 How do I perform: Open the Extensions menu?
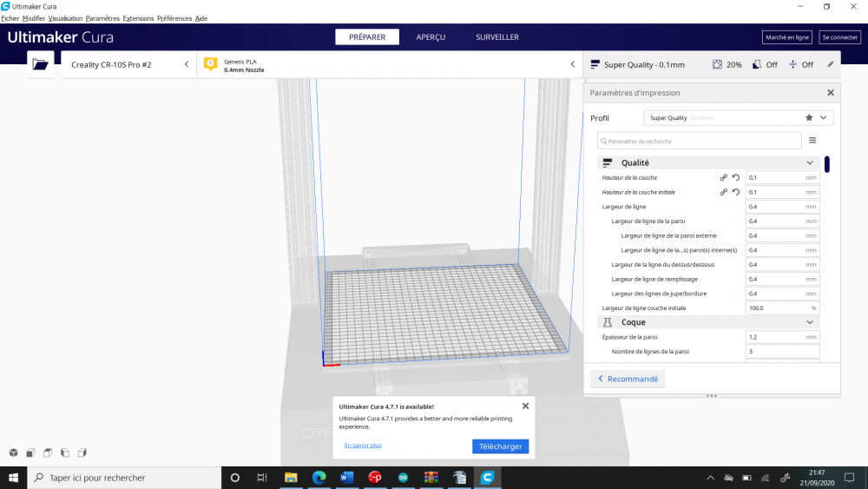138,18
